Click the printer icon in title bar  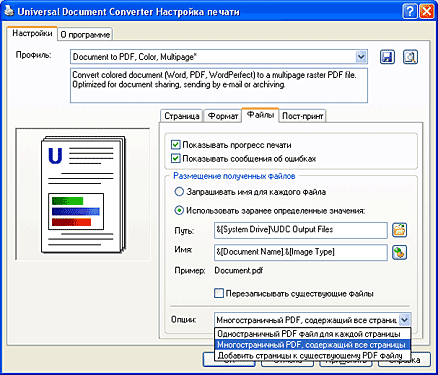coord(9,11)
